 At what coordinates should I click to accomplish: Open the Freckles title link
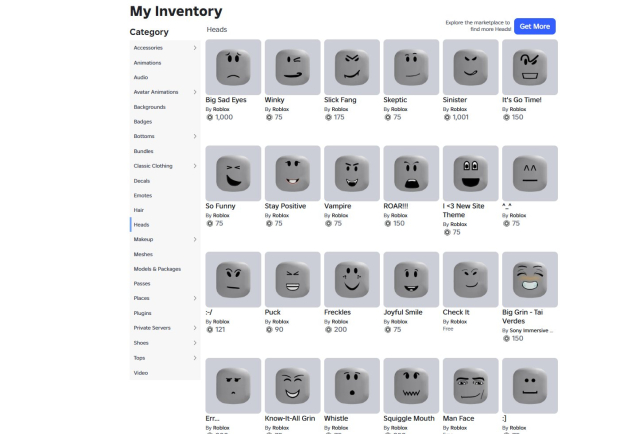click(337, 312)
